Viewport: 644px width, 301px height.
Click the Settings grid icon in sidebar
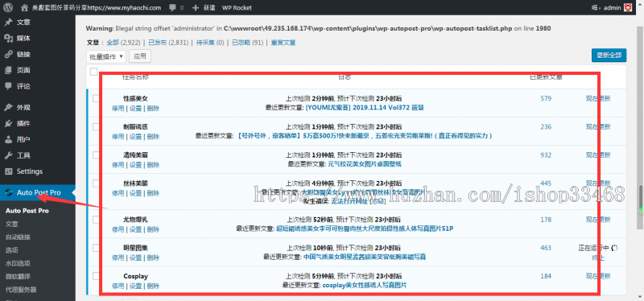point(8,171)
